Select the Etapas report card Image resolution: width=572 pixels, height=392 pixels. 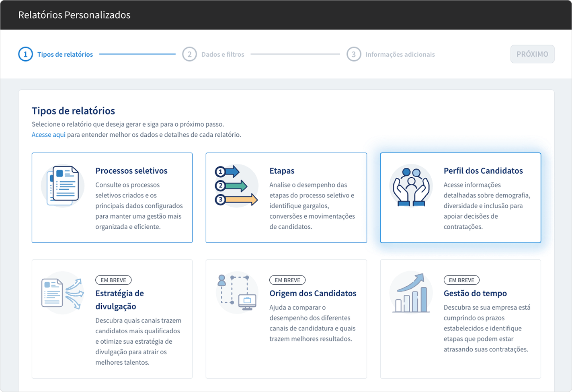tap(286, 197)
